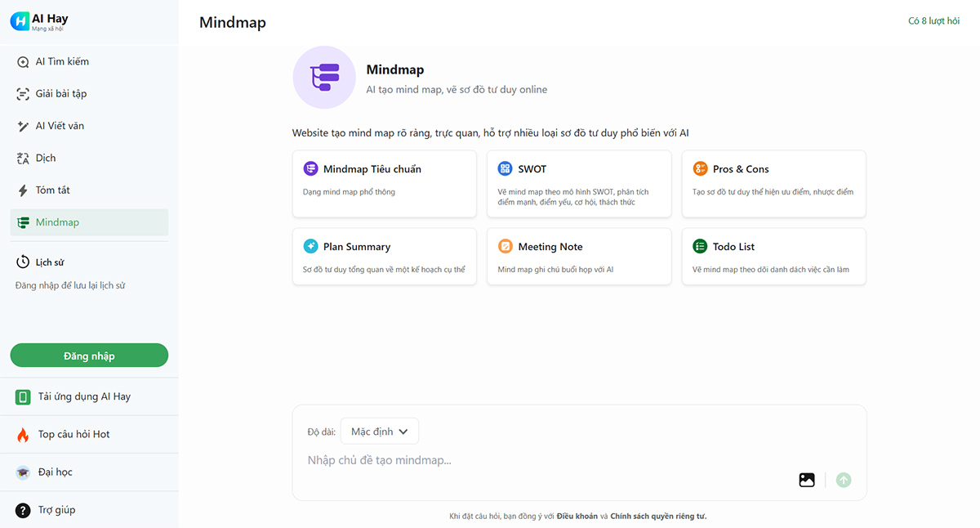Open the Điều khoản terms link
The height and width of the screenshot is (528, 980).
click(x=577, y=517)
